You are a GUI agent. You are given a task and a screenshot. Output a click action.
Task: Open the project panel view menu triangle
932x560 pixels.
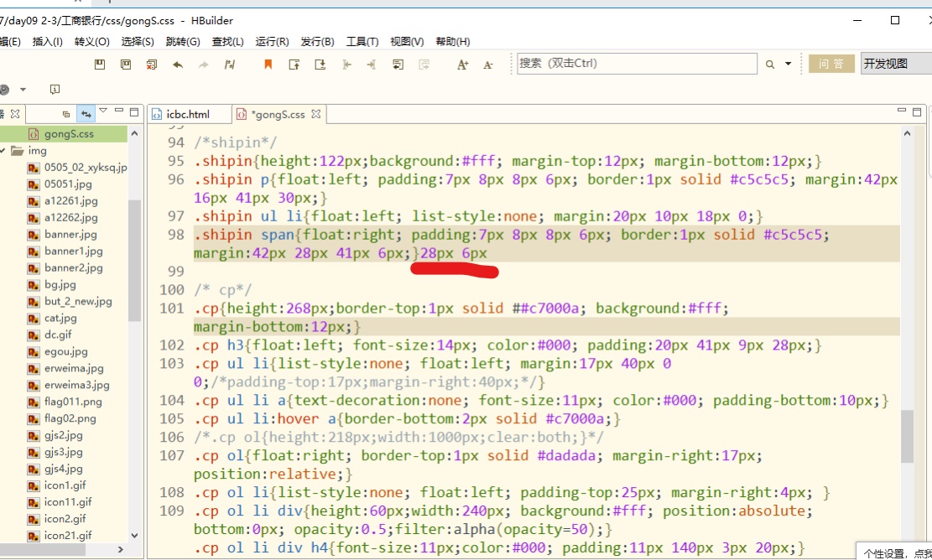coord(103,111)
